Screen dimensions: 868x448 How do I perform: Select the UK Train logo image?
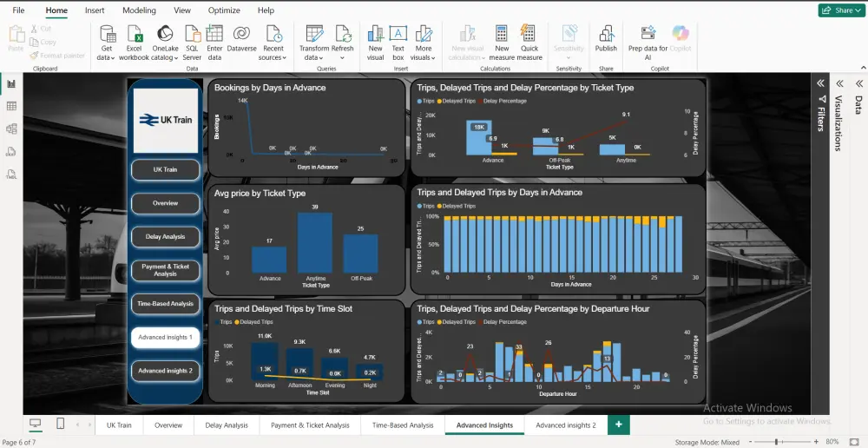click(166, 120)
